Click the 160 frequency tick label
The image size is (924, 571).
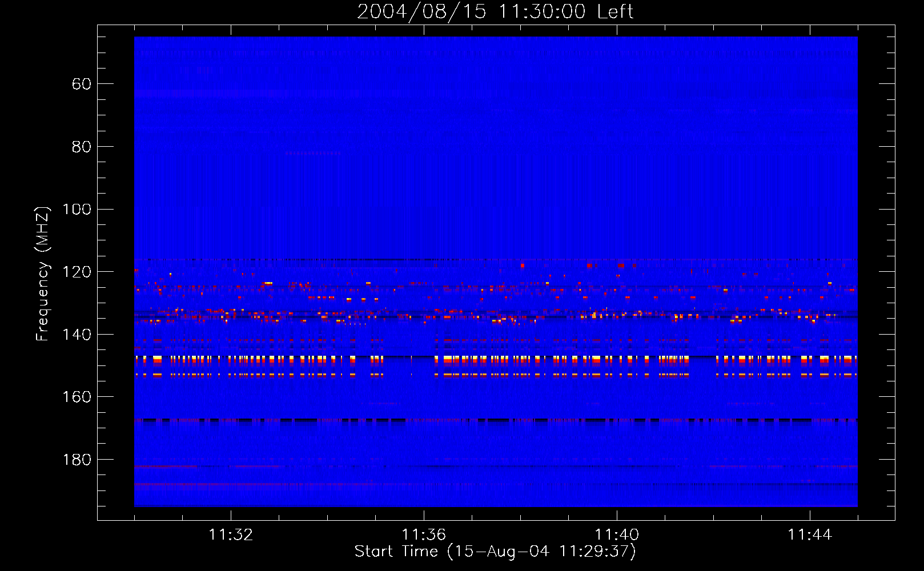point(77,397)
